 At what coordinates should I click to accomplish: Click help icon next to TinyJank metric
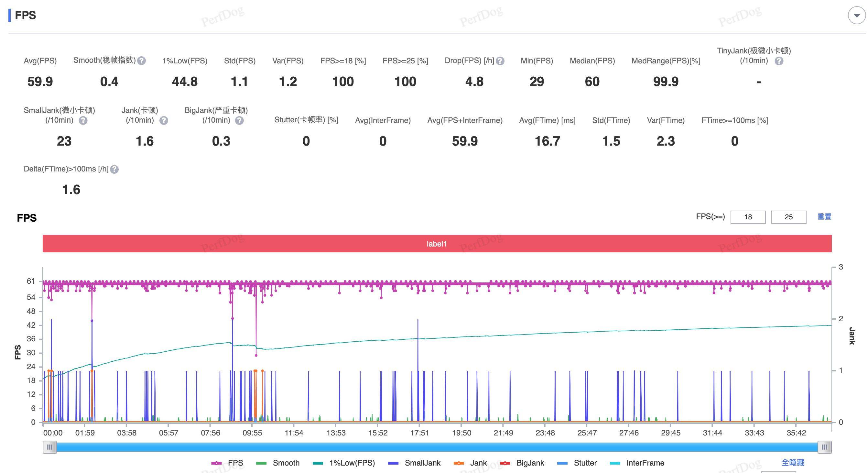coord(779,61)
